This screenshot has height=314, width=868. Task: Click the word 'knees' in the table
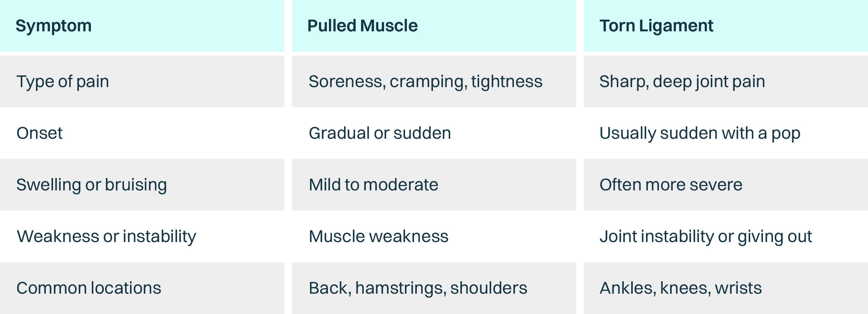click(x=685, y=288)
